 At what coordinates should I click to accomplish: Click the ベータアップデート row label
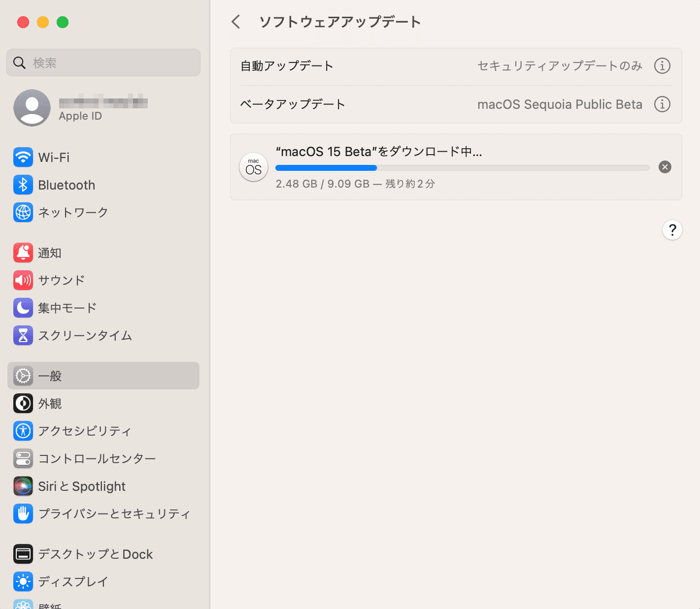293,104
